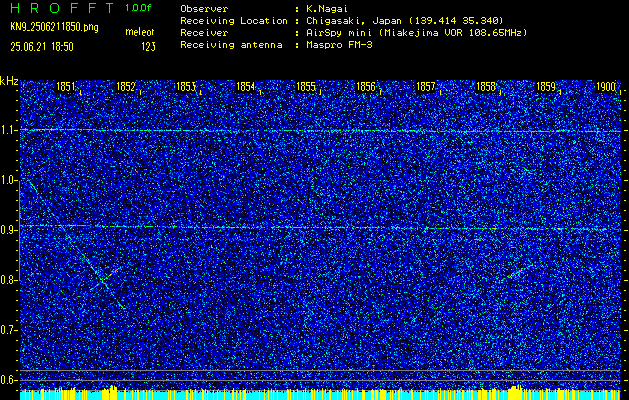Click the Observer field label
The image size is (629, 400).
204,8
